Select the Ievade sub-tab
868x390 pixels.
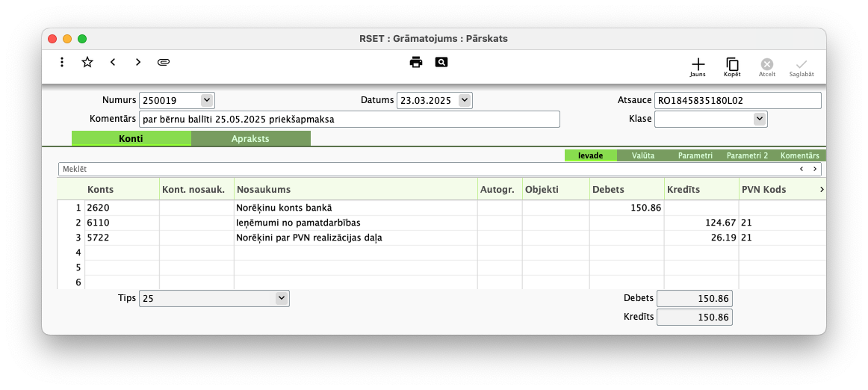tap(591, 155)
